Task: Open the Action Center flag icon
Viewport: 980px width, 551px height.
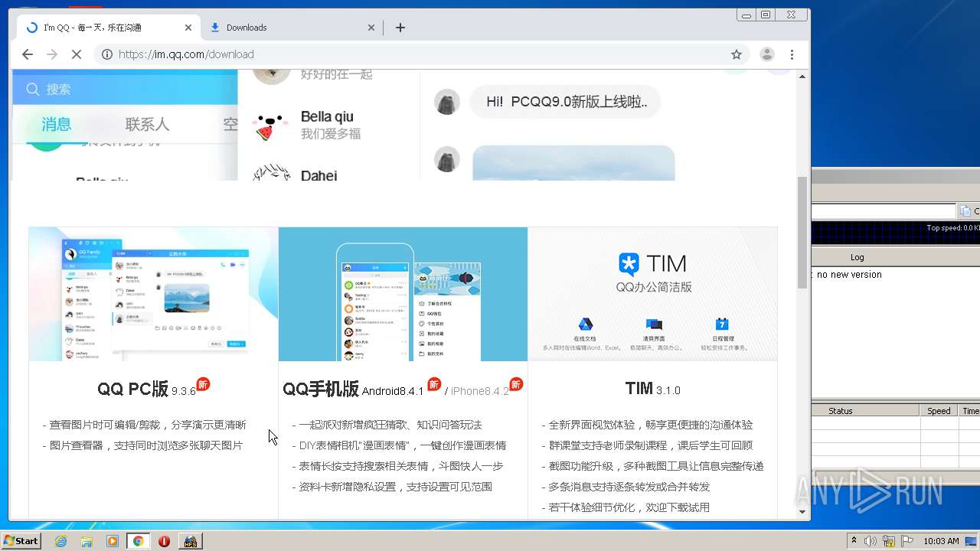Action: coord(907,541)
